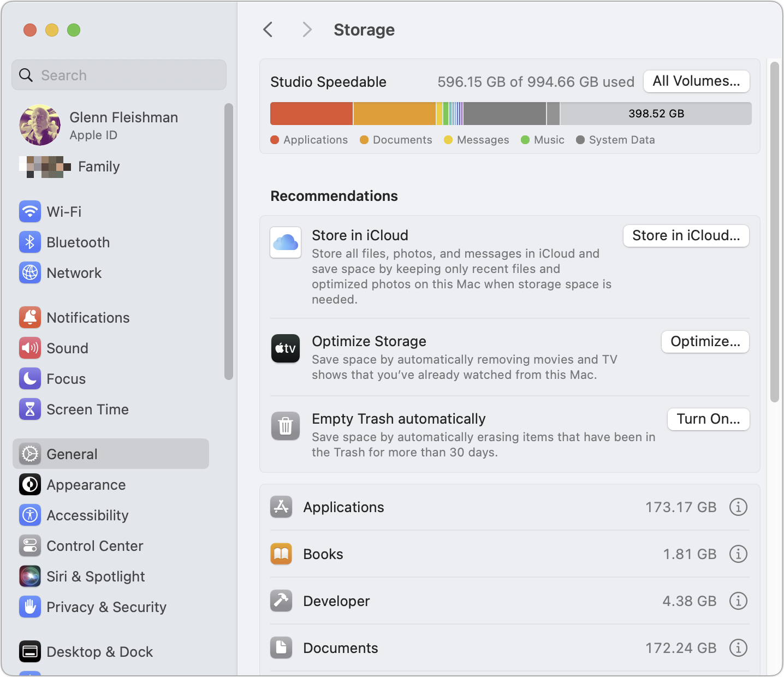Click the Accessibility icon
The width and height of the screenshot is (784, 677).
click(30, 515)
